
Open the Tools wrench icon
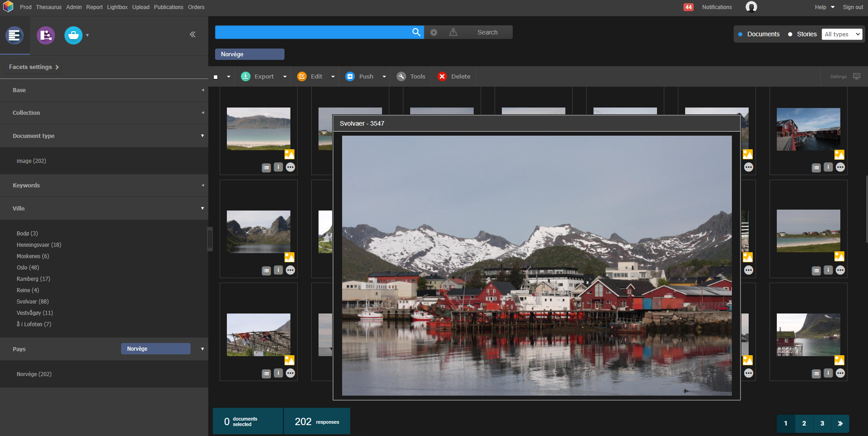pyautogui.click(x=401, y=76)
